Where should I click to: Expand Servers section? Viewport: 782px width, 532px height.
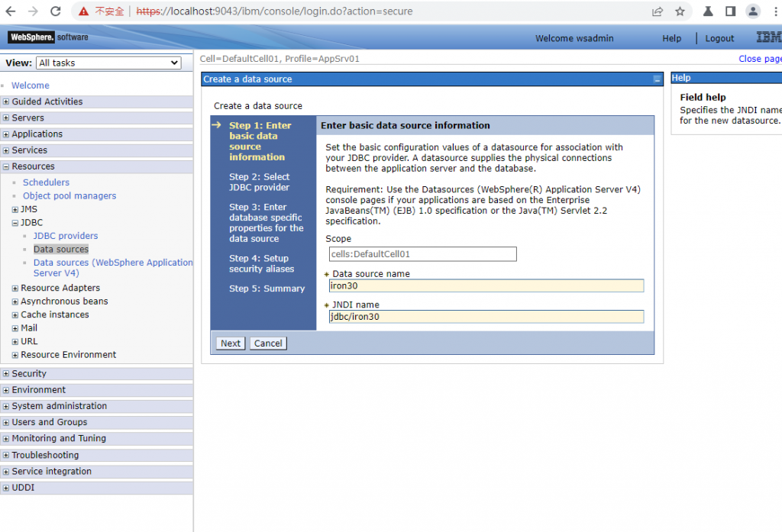pos(6,118)
